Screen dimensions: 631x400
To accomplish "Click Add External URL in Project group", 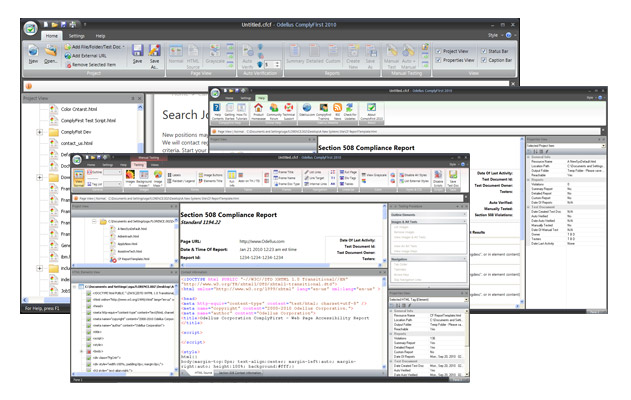I will tap(85, 56).
